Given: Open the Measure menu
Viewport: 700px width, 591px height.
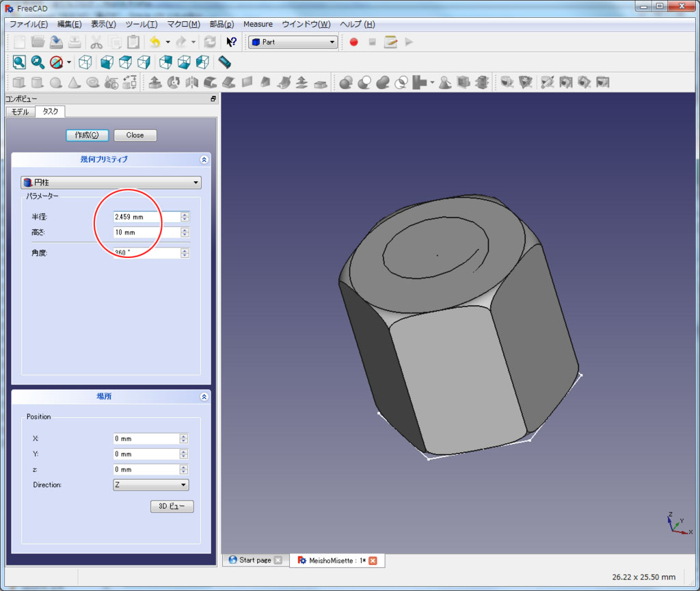Looking at the screenshot, I should point(258,24).
